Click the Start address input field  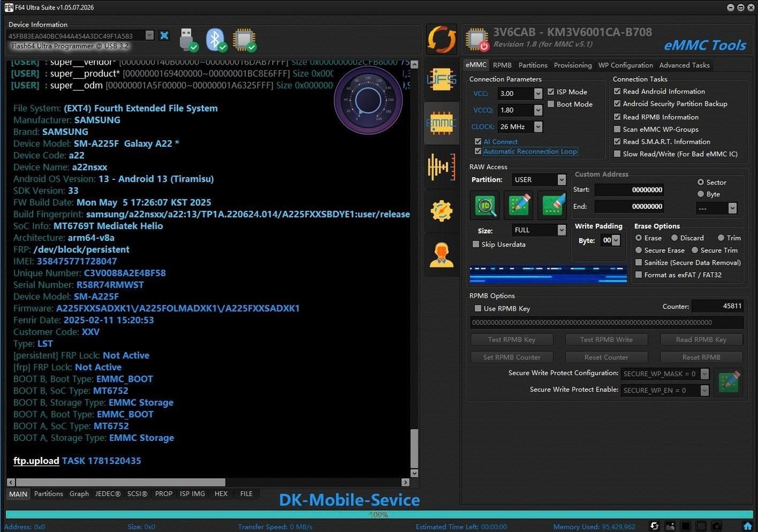[629, 190]
